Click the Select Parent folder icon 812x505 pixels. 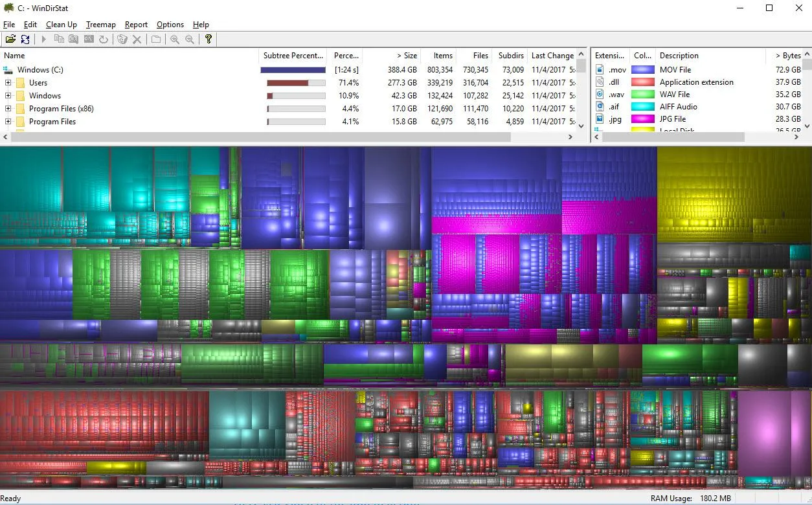click(x=156, y=39)
